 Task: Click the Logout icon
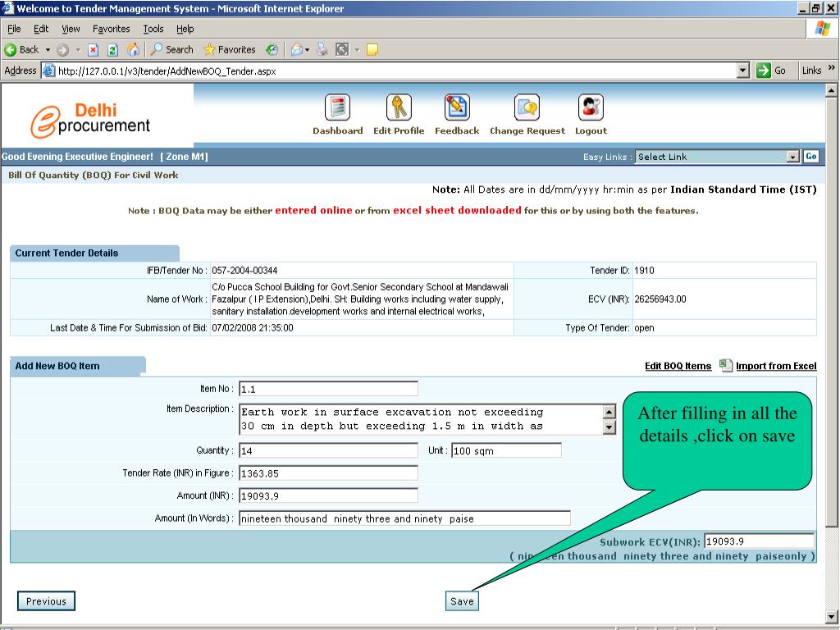pyautogui.click(x=591, y=107)
